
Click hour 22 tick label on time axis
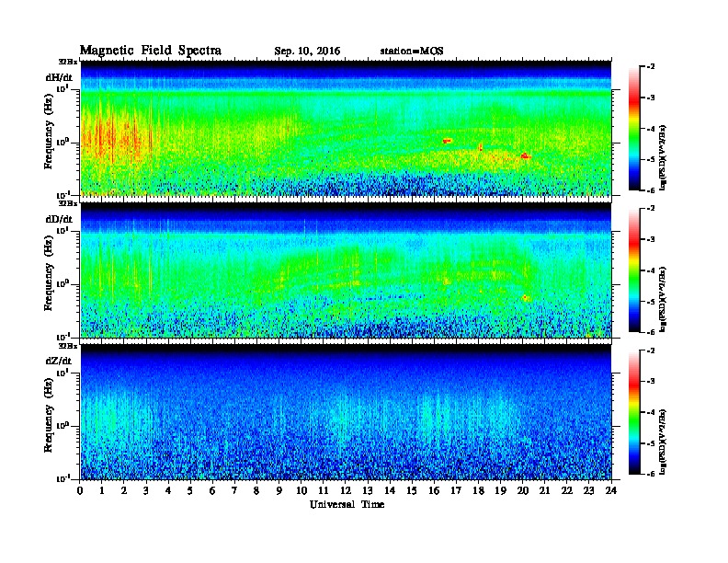coord(567,491)
